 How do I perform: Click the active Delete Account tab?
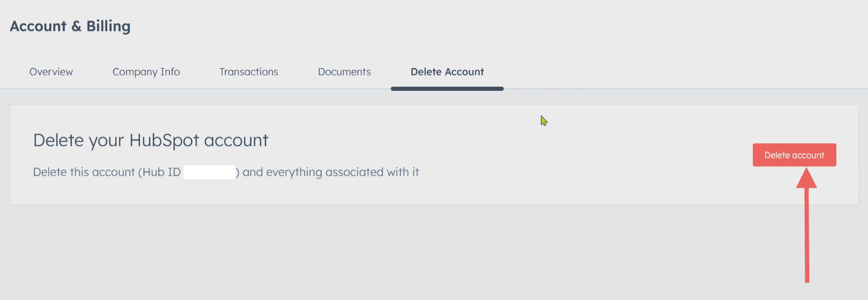(447, 72)
